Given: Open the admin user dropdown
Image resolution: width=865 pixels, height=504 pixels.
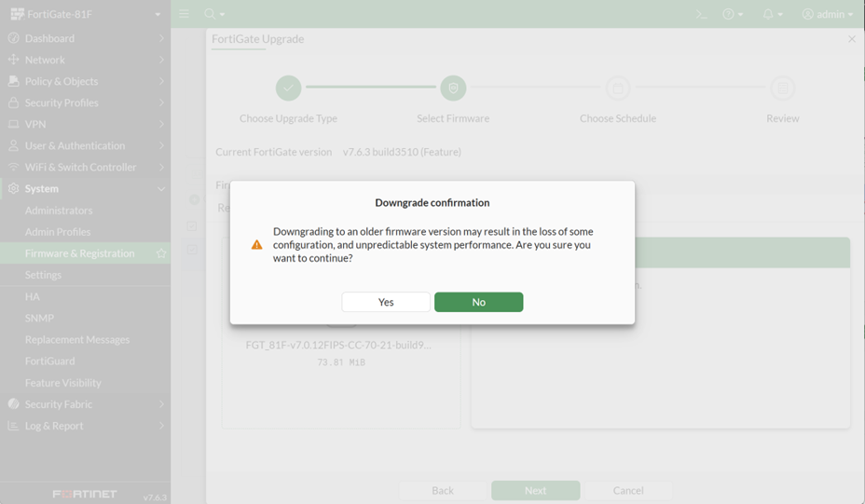Looking at the screenshot, I should click(x=827, y=14).
